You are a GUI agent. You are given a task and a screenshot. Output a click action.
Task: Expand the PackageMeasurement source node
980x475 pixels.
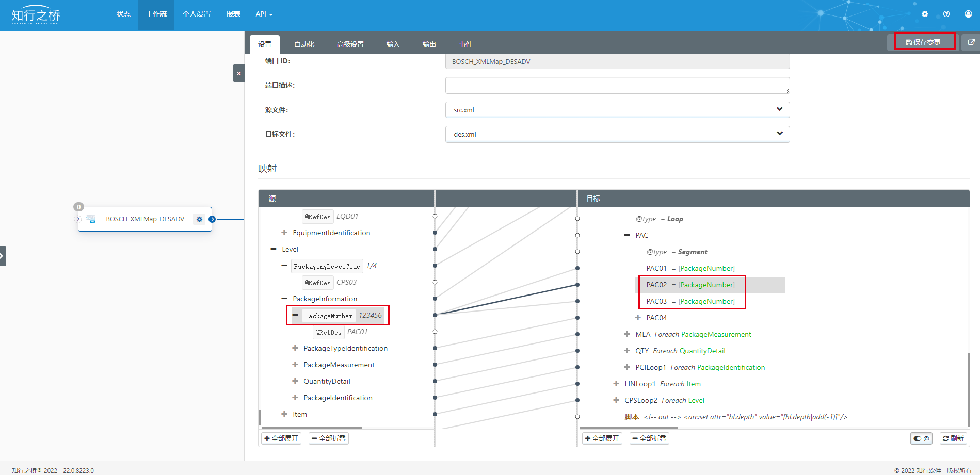[295, 365]
